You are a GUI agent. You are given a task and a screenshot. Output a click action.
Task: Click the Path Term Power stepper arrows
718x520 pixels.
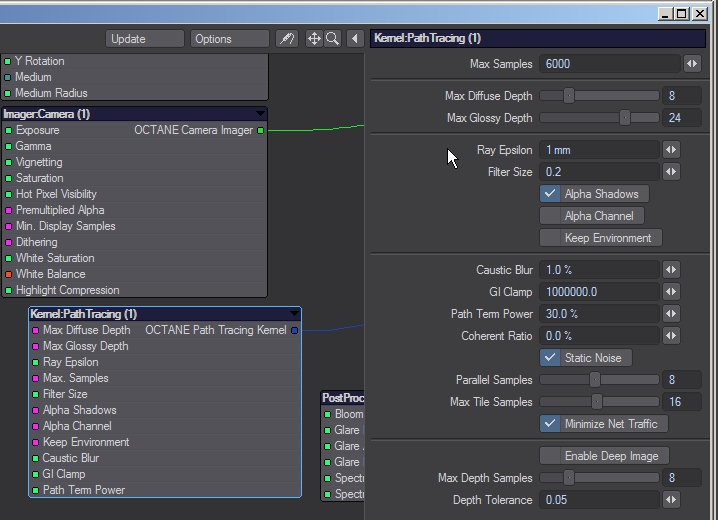pyautogui.click(x=671, y=314)
